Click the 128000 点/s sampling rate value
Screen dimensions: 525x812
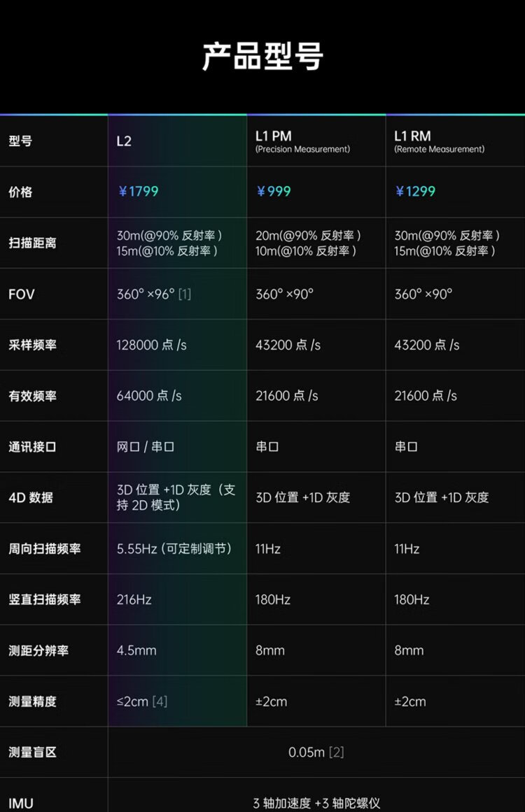click(x=151, y=345)
